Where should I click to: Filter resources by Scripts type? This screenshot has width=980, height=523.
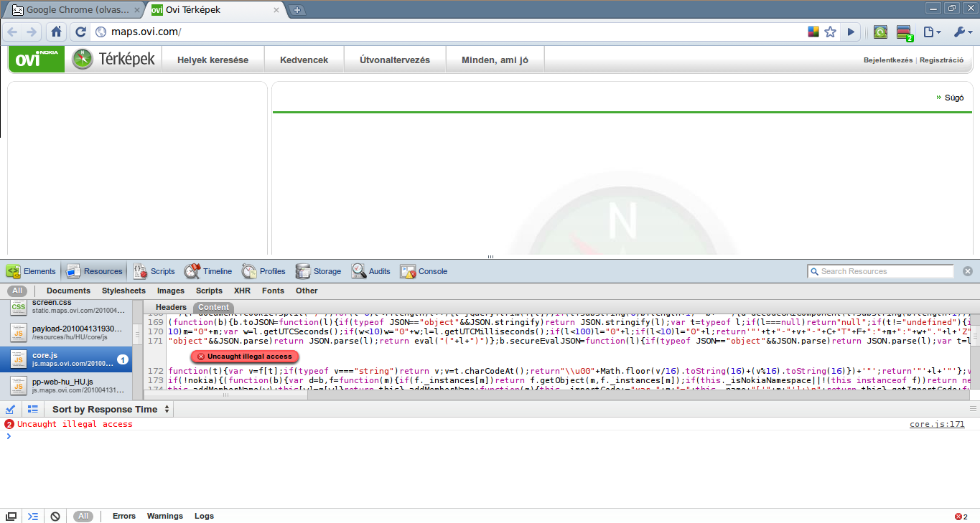pos(209,291)
